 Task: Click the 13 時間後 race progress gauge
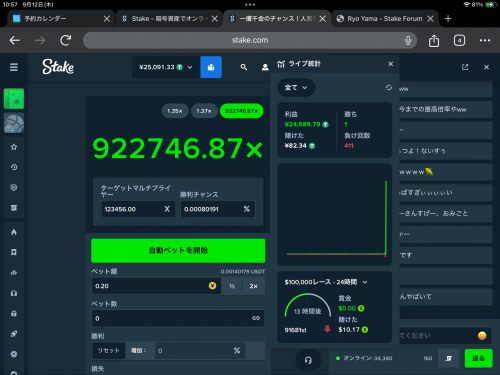coord(308,305)
